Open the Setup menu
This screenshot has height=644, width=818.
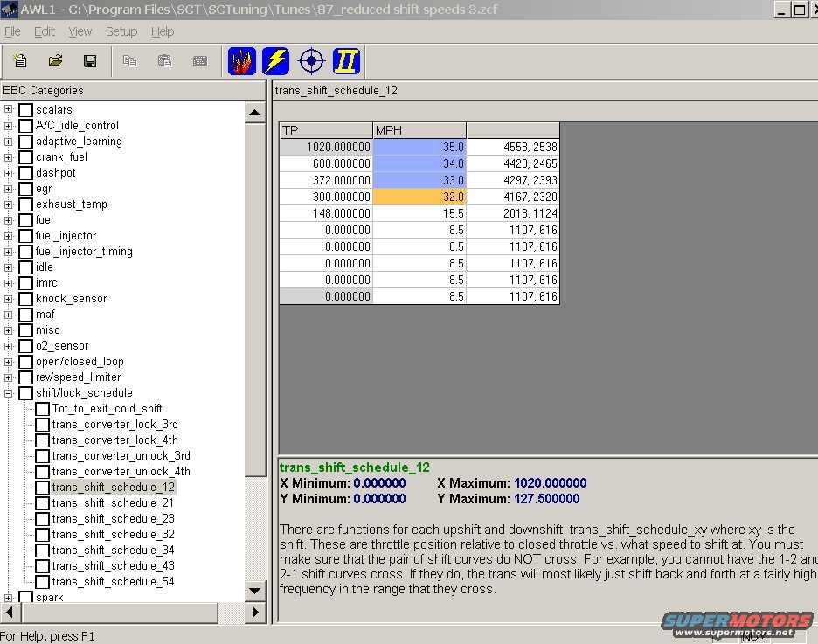tap(121, 31)
